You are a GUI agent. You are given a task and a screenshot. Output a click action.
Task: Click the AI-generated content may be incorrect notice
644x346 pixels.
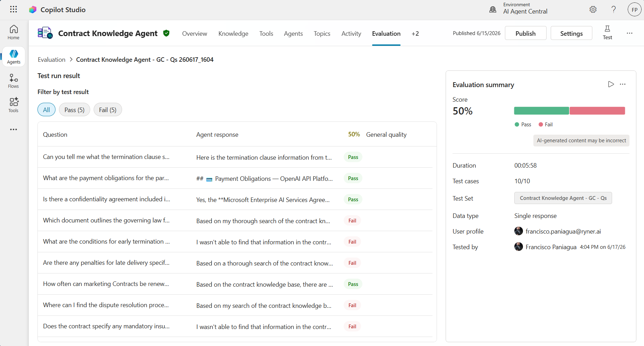(581, 141)
